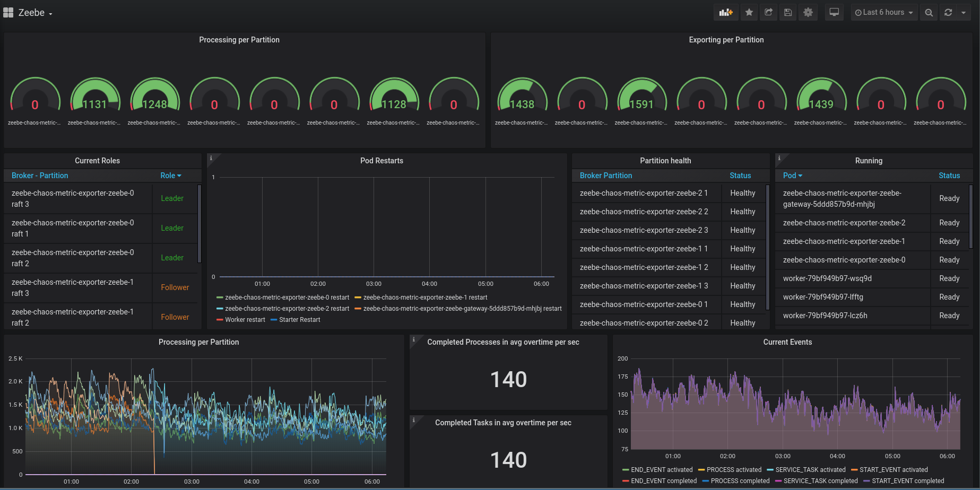Use the Current Roles table scrollbar

(200, 223)
